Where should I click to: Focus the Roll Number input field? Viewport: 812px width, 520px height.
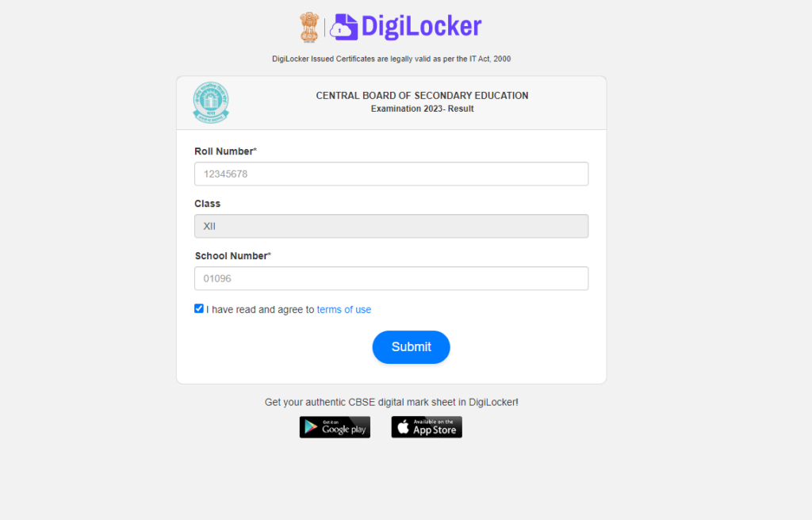(x=392, y=174)
